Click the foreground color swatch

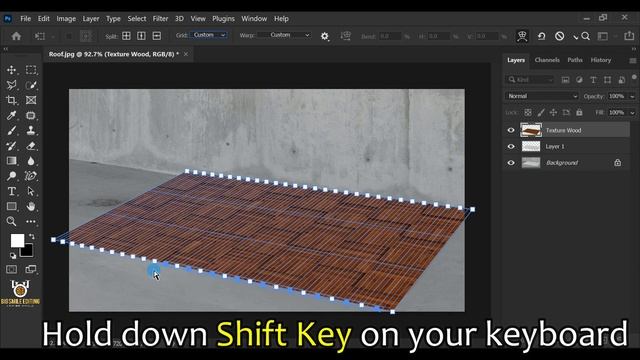point(17,240)
